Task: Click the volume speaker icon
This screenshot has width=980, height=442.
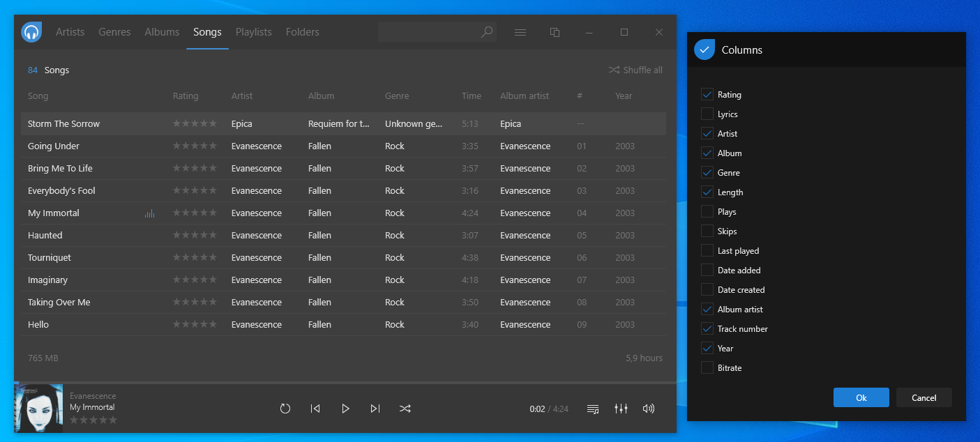Action: 648,409
